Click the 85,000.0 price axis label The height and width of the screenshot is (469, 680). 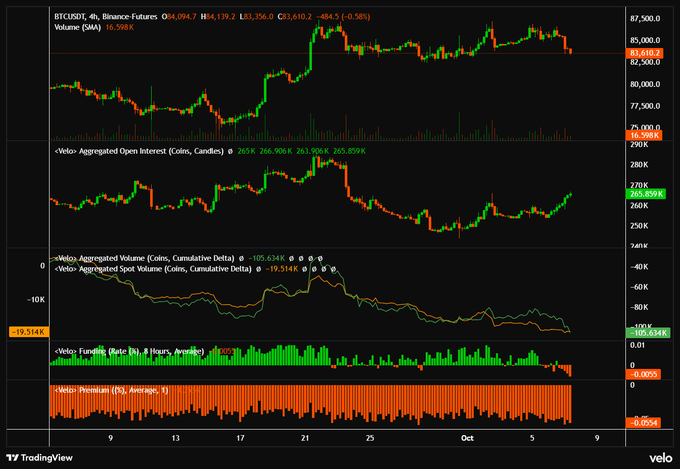[645, 40]
